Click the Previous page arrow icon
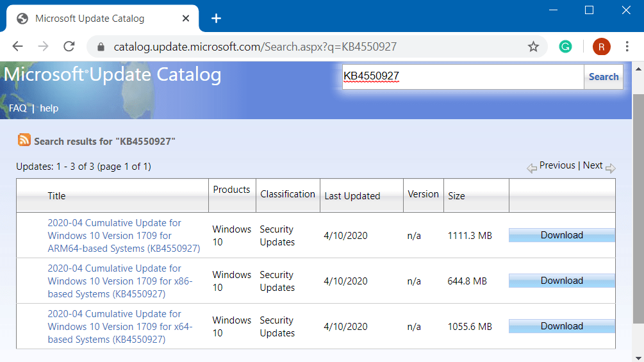Image resolution: width=644 pixels, height=362 pixels. (532, 169)
